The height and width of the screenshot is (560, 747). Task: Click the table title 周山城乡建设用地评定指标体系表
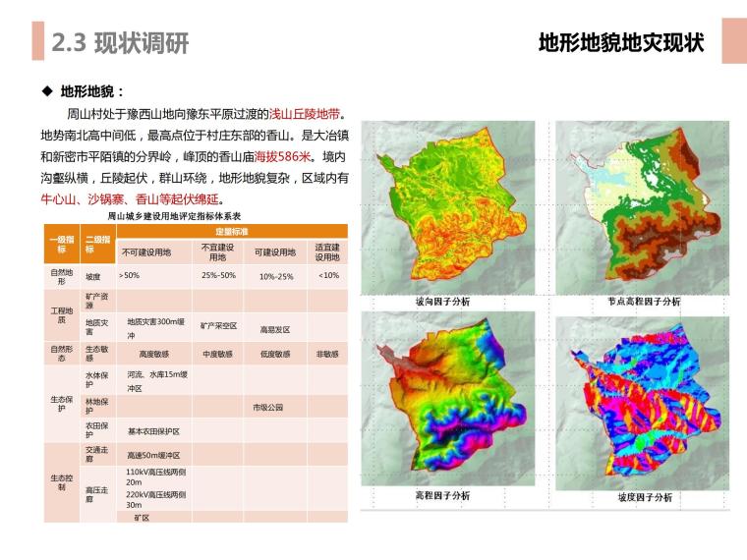[x=174, y=215]
